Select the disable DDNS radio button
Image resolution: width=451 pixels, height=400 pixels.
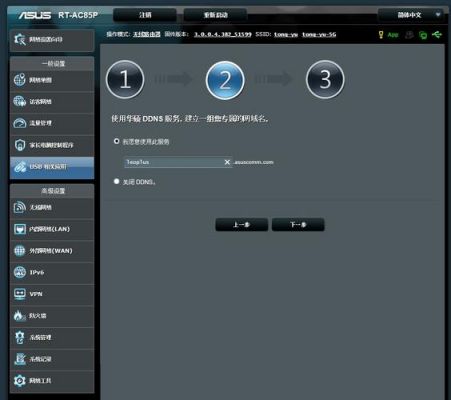(116, 181)
